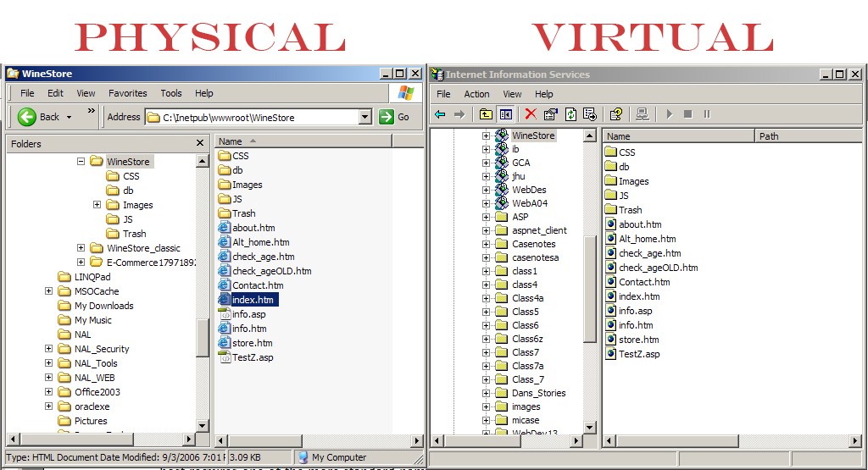
Task: Expand the ASP node in the IIS tree
Action: pyautogui.click(x=486, y=217)
